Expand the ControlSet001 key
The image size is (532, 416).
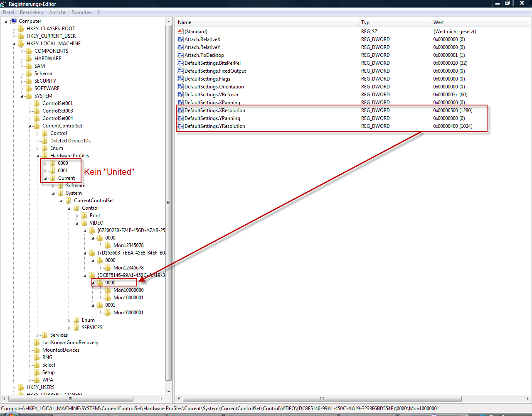click(30, 104)
